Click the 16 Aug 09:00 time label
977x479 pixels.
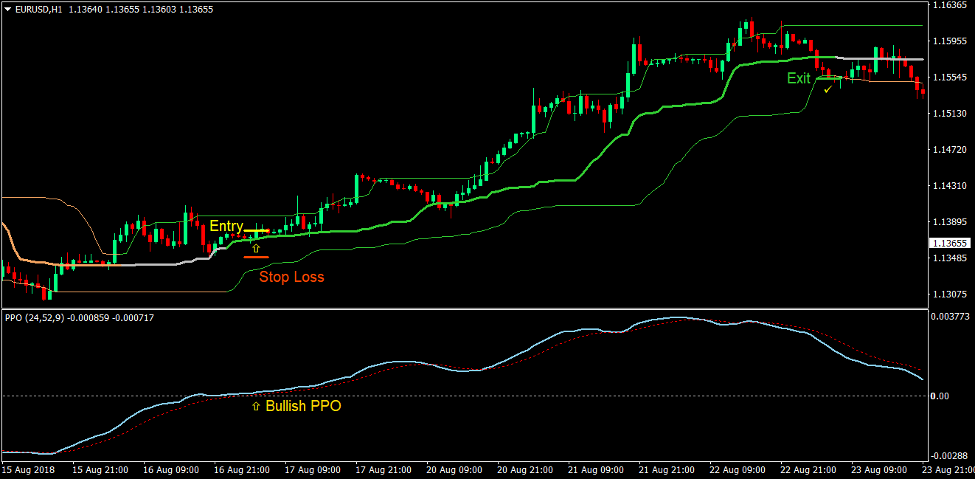(x=171, y=470)
